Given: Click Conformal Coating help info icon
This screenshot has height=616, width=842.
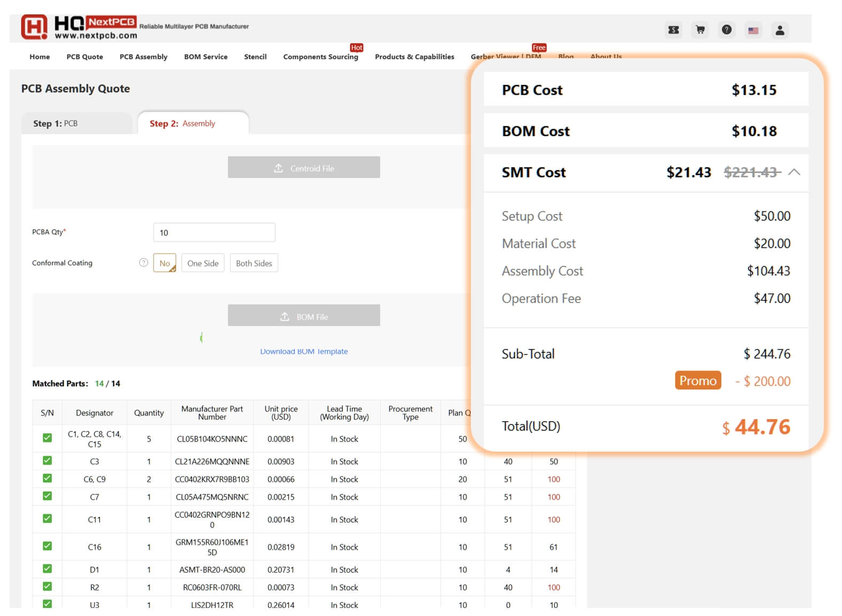Looking at the screenshot, I should point(144,263).
